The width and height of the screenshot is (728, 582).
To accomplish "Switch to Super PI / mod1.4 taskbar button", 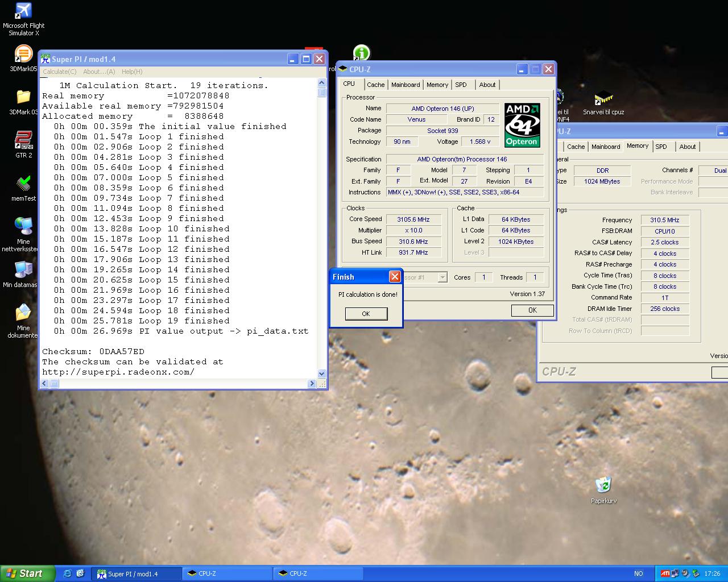I will (136, 573).
